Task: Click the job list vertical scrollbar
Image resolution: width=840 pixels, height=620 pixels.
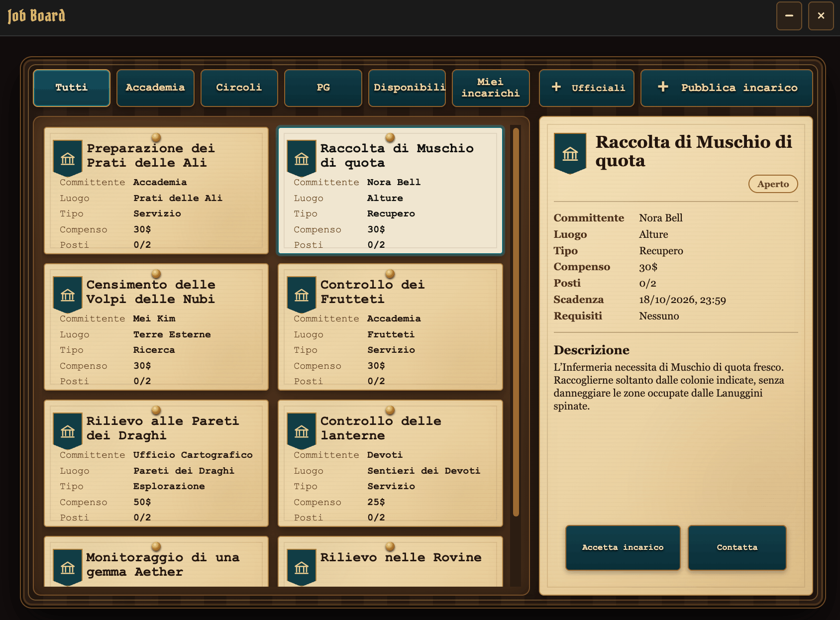Action: 516,322
